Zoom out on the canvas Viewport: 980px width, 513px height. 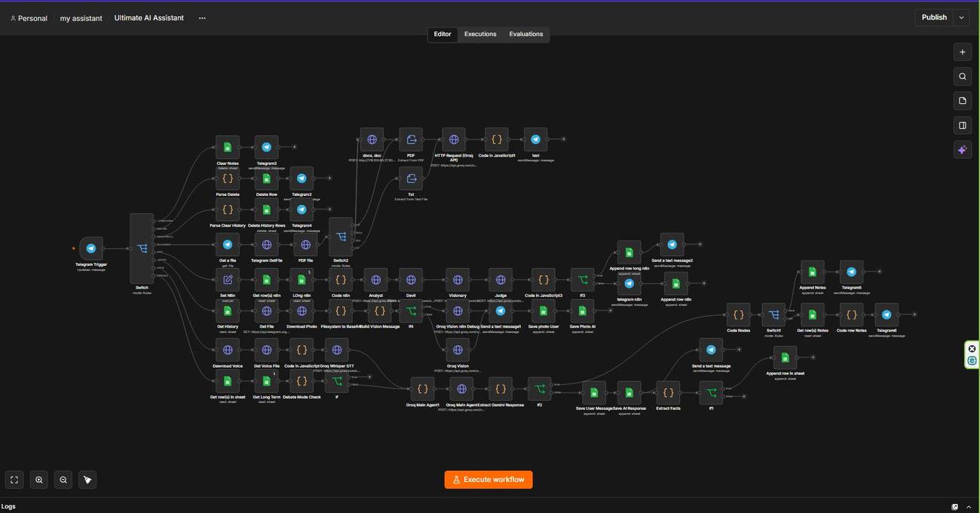[63, 480]
